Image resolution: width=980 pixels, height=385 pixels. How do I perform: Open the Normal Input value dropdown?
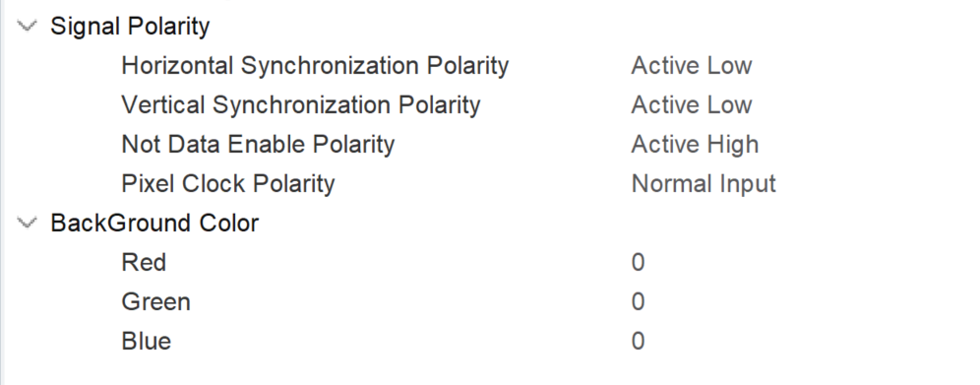click(704, 184)
